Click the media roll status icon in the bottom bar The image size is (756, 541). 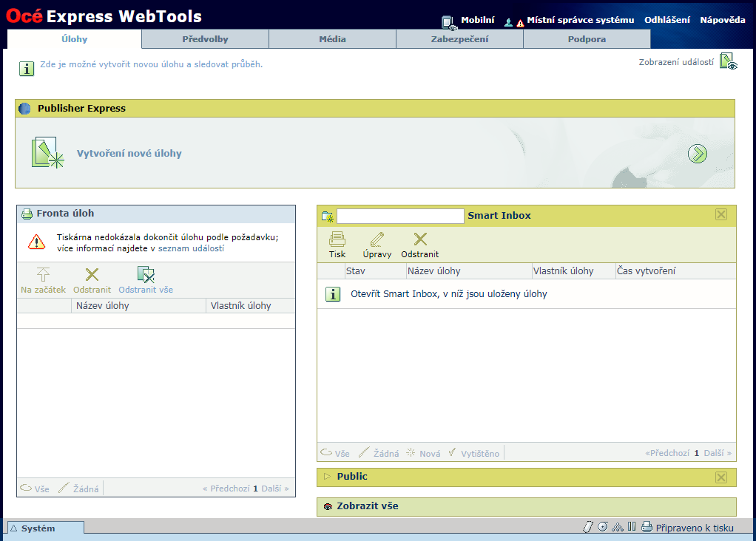point(603,526)
